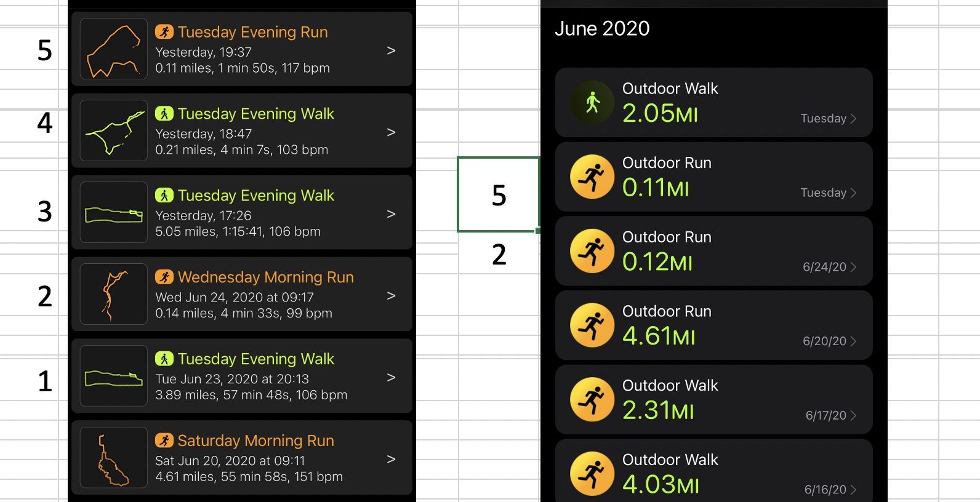Click the run icon beside Tuesday Evening Run

tap(164, 32)
